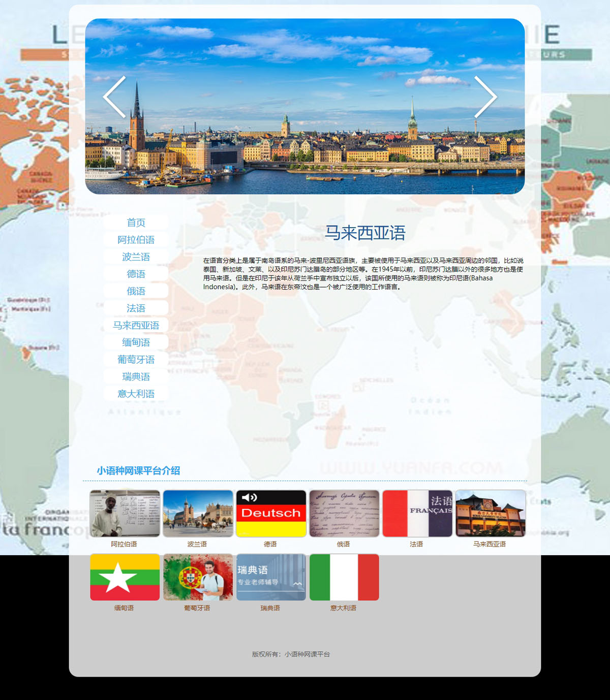Click the 小语种网课平台介绍 section heading
Viewport: 610px width, 700px height.
(x=138, y=471)
